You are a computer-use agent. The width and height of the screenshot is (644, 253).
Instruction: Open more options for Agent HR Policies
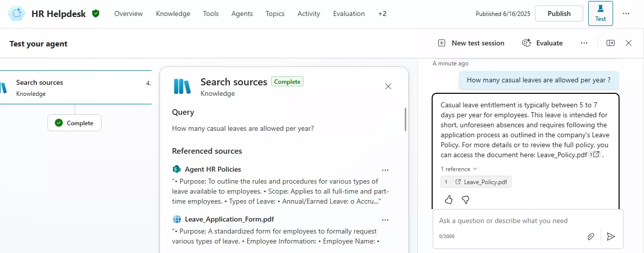[385, 170]
